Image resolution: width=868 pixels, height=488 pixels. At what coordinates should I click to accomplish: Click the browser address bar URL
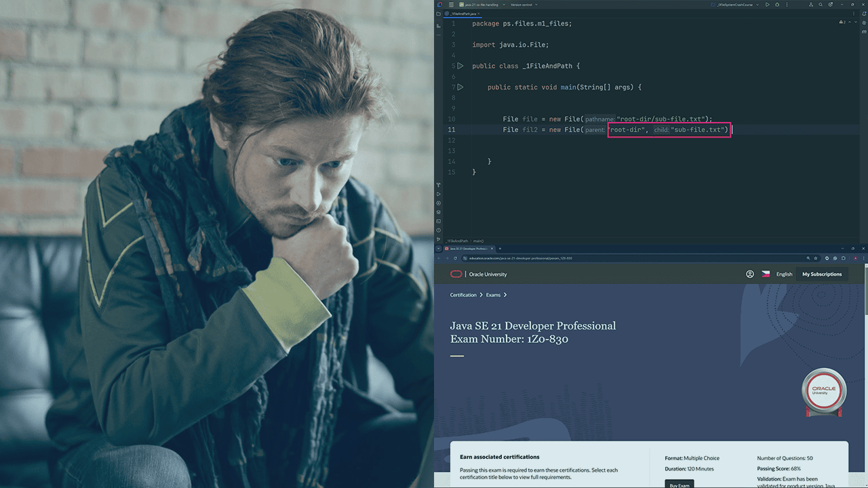point(520,258)
